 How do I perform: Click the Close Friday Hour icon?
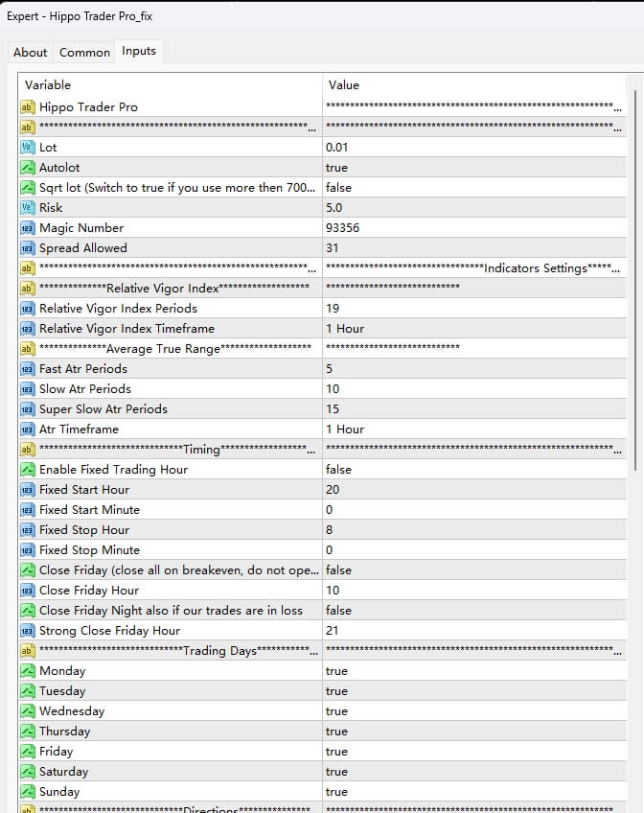click(x=27, y=591)
